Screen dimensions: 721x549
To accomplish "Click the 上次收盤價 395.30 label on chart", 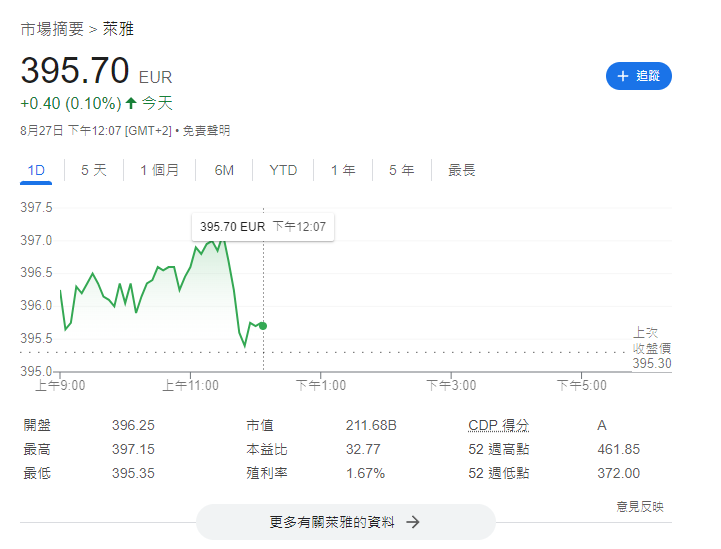I will (x=651, y=348).
